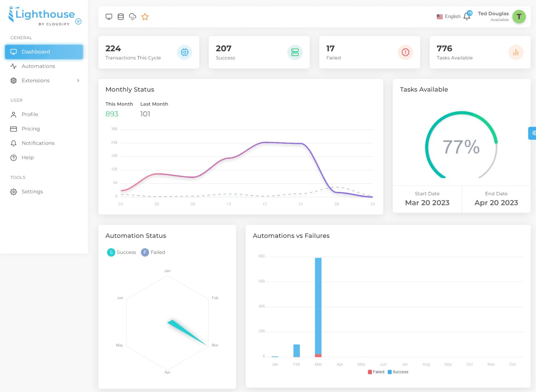Viewport: 536px width, 392px height.
Task: Click the alert icon on Failed card
Action: coord(405,52)
